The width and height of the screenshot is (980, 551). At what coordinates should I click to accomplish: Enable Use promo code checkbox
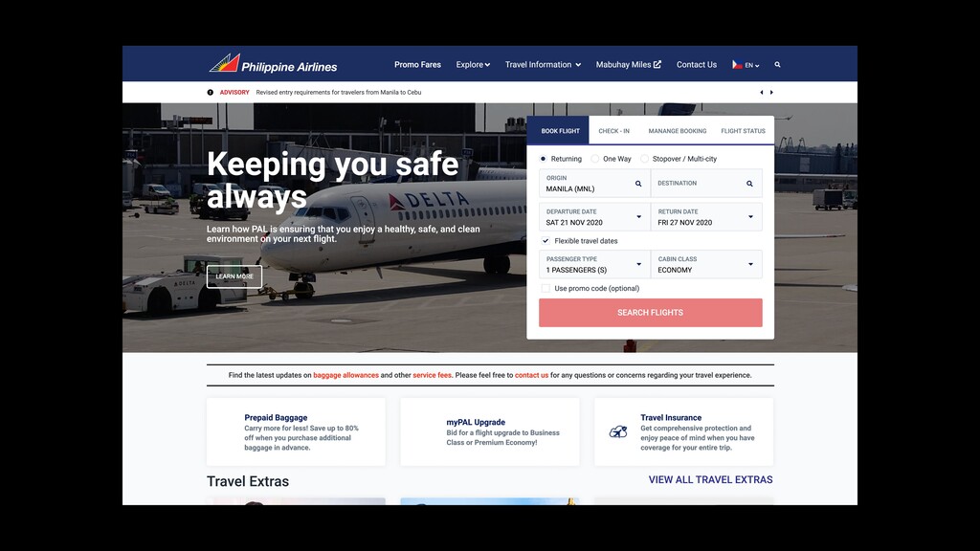546,288
